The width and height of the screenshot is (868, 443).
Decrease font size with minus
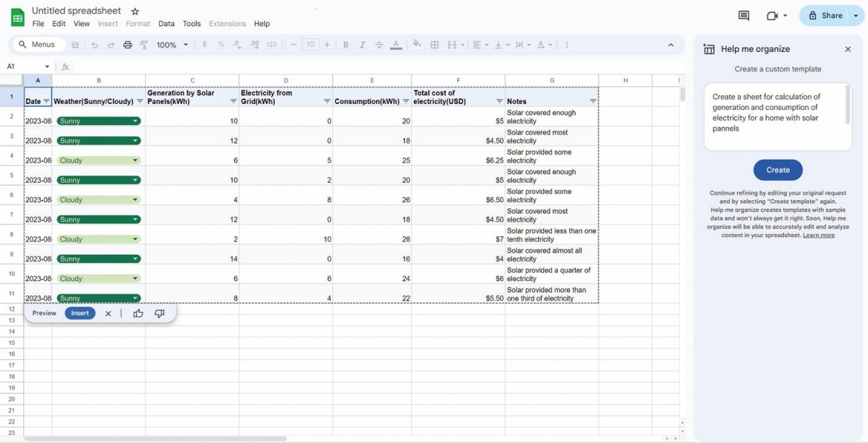pos(294,45)
